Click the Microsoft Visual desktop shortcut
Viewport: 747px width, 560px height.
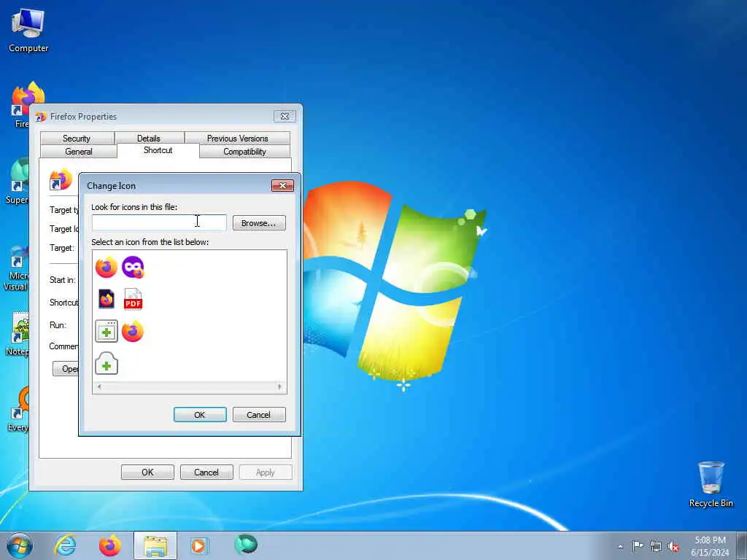(x=18, y=269)
